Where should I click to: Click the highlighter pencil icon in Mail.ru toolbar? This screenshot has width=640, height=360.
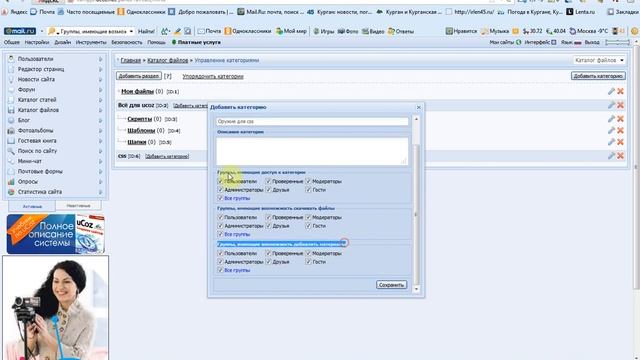pyautogui.click(x=177, y=31)
